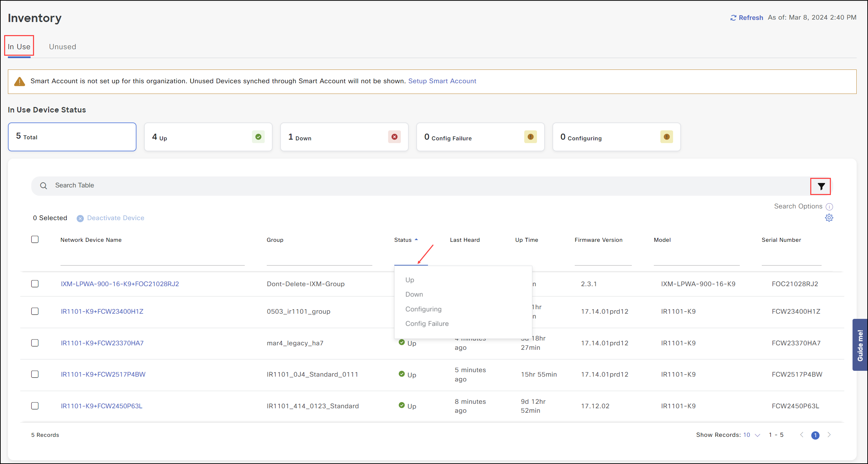Click the Up Time column header

point(527,240)
